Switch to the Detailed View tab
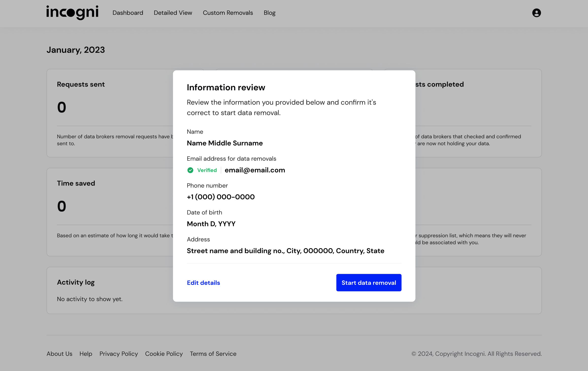The width and height of the screenshot is (588, 371). (x=173, y=13)
